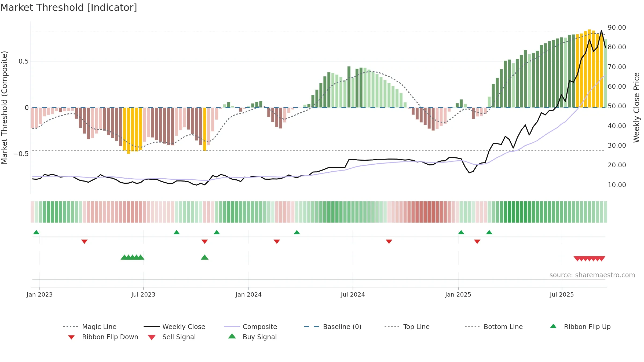Click the last Sell Signal triangle in the 2025 cluster

(602, 258)
